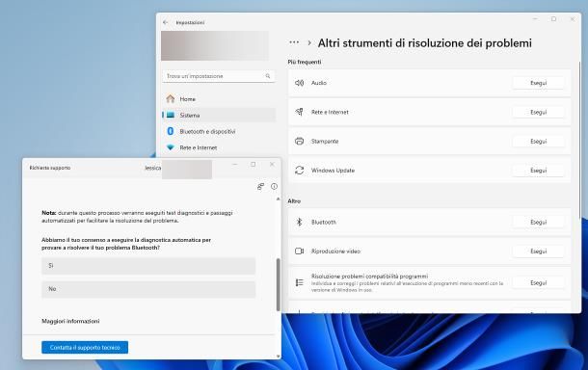Run the Audio troubleshooter with Esegui
The image size is (588, 370).
(539, 83)
